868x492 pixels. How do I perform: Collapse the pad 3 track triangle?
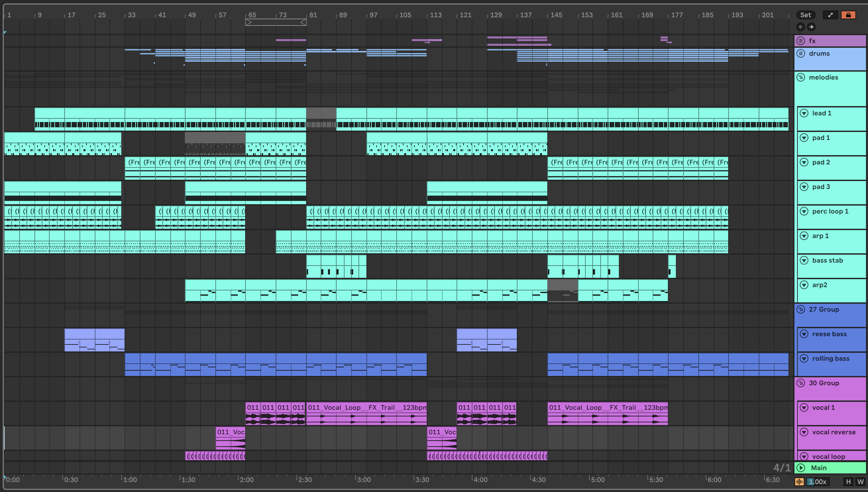(x=804, y=187)
